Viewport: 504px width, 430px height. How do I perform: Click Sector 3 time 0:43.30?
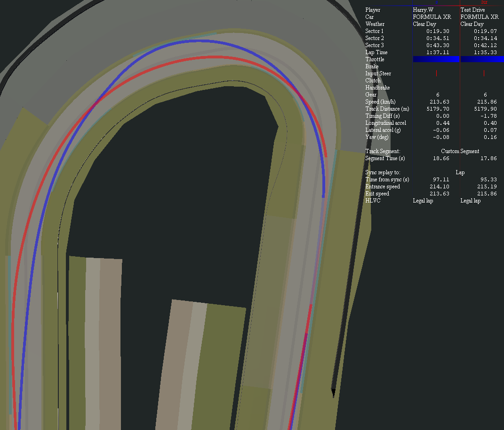(438, 45)
